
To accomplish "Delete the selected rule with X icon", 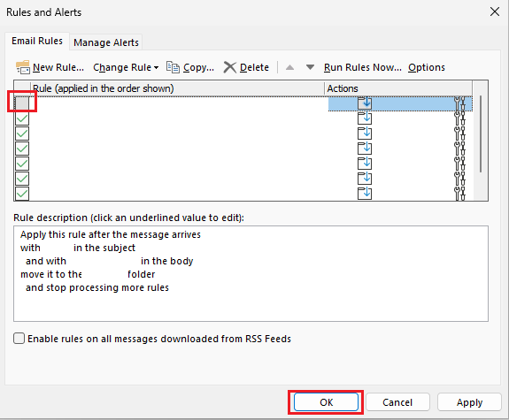I will (230, 67).
